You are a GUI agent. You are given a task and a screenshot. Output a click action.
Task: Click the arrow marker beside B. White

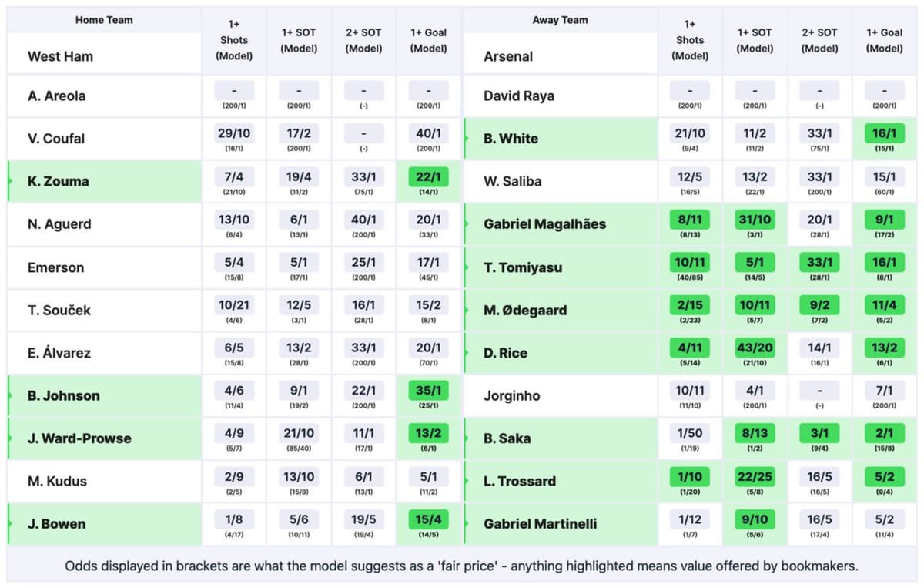click(x=467, y=139)
